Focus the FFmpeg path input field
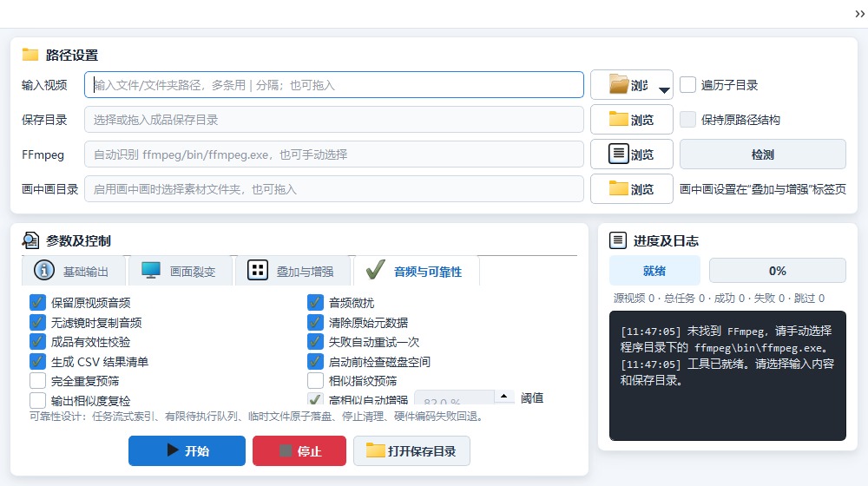 click(334, 154)
